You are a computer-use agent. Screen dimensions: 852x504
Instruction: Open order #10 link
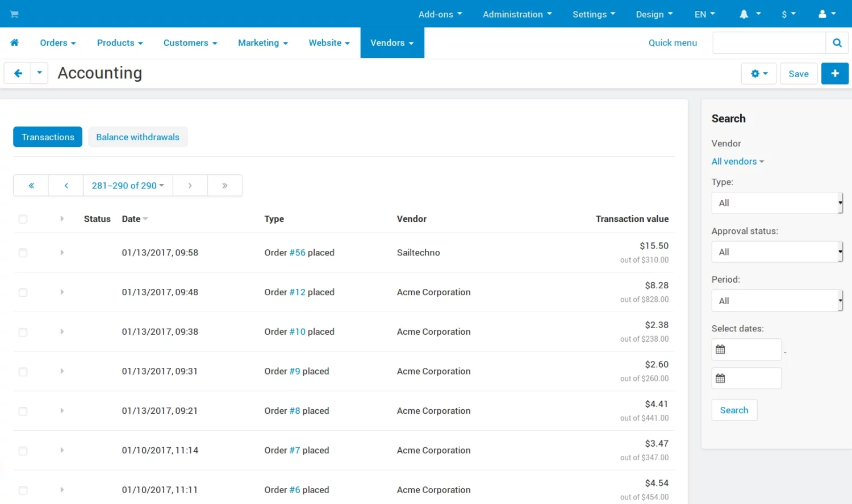[297, 331]
